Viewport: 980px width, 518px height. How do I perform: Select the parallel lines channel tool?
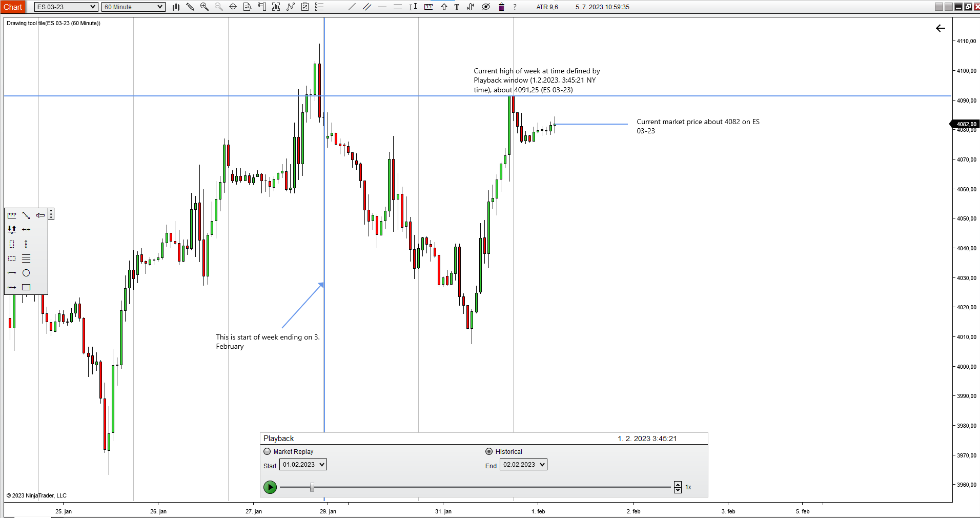367,7
